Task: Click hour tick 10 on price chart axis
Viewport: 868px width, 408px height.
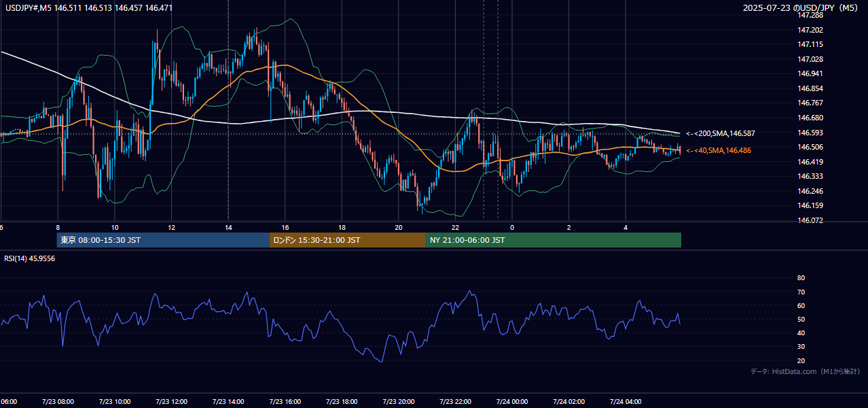Action: tap(115, 227)
